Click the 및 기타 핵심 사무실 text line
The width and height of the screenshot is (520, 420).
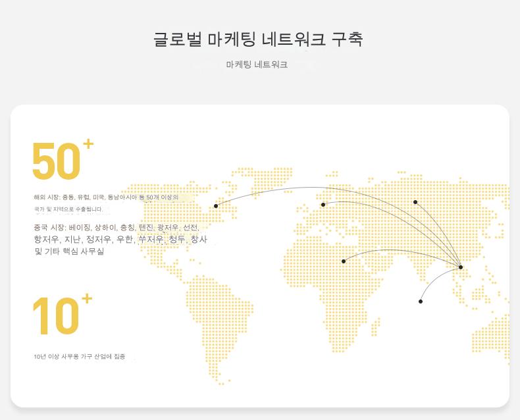click(x=69, y=251)
